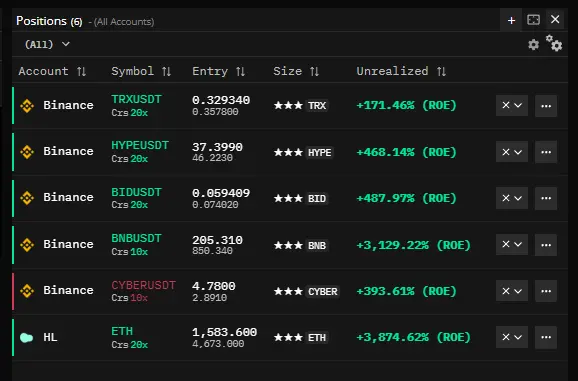Image resolution: width=578 pixels, height=381 pixels.
Task: Open the close-position dropdown for CYBERUSDT
Action: [512, 291]
